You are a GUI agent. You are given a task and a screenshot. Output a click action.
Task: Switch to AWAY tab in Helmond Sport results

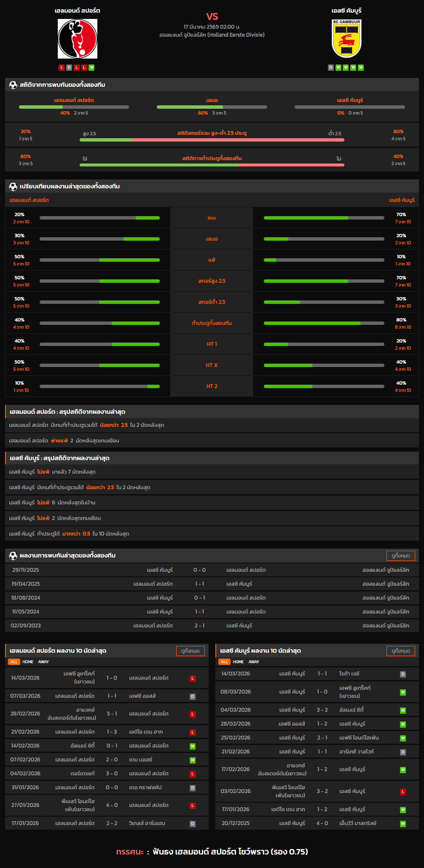[43, 662]
